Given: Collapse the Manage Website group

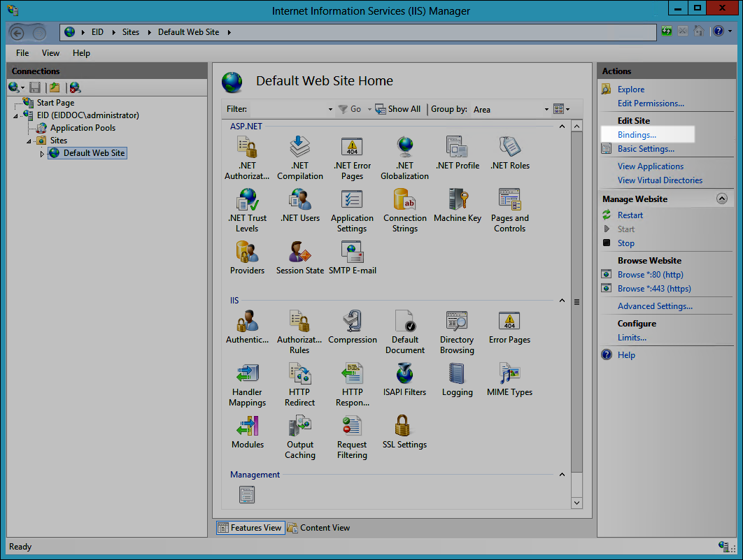Looking at the screenshot, I should click(x=721, y=199).
